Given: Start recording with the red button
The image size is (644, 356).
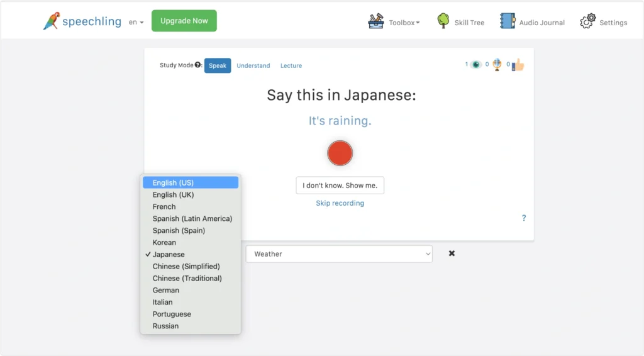Looking at the screenshot, I should [x=340, y=153].
